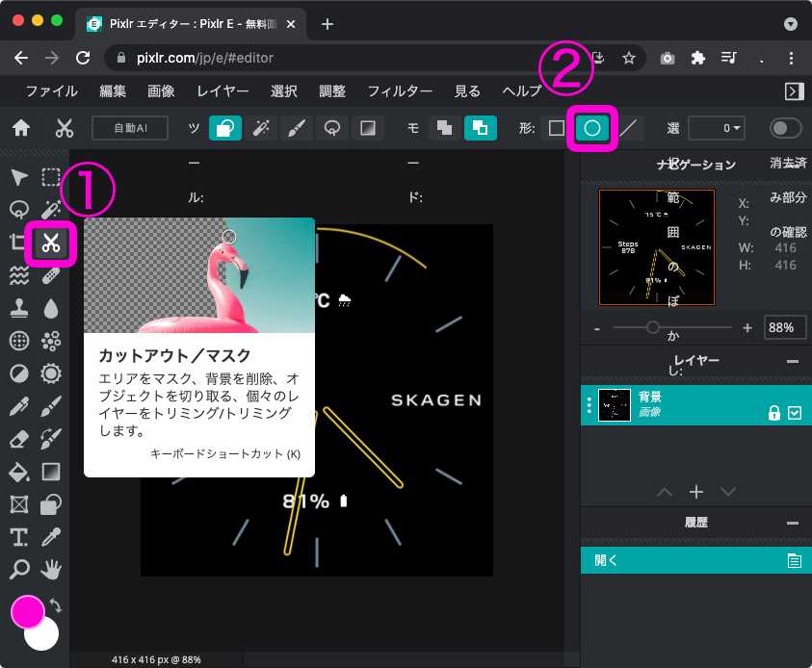Click the magenta foreground color swatch
The width and height of the screenshot is (812, 668).
[x=26, y=610]
